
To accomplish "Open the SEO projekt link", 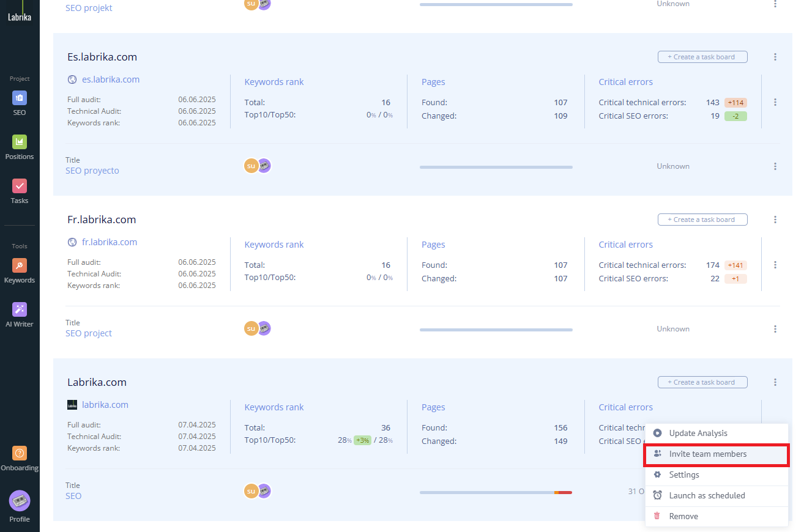I will pyautogui.click(x=89, y=8).
